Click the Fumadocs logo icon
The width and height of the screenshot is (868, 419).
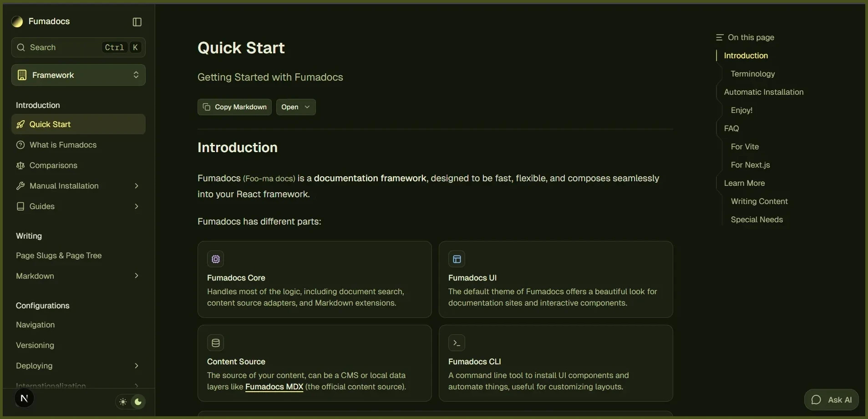click(x=17, y=22)
